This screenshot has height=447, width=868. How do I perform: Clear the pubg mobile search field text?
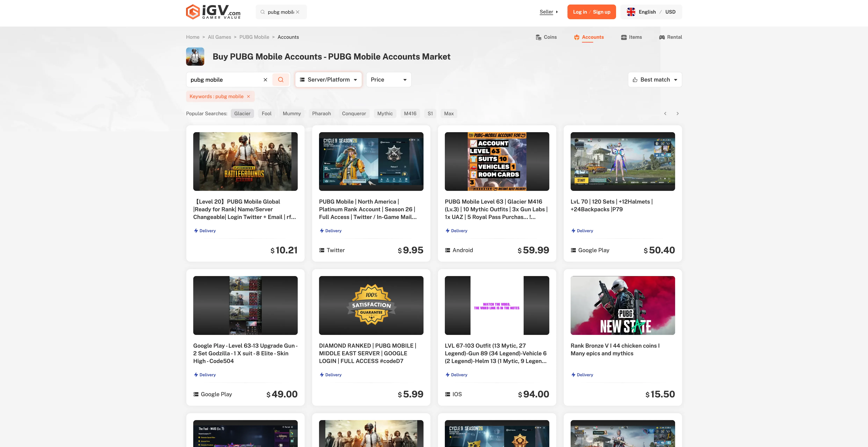pyautogui.click(x=265, y=80)
